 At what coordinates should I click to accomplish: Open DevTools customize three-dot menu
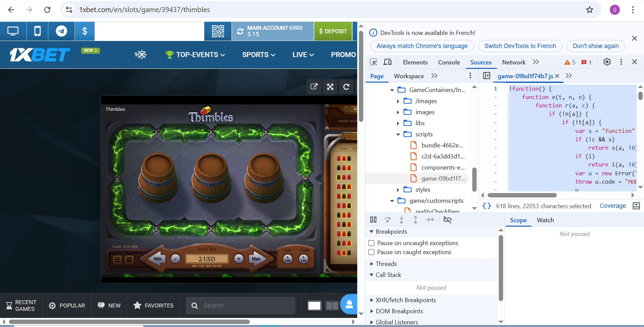pos(621,62)
